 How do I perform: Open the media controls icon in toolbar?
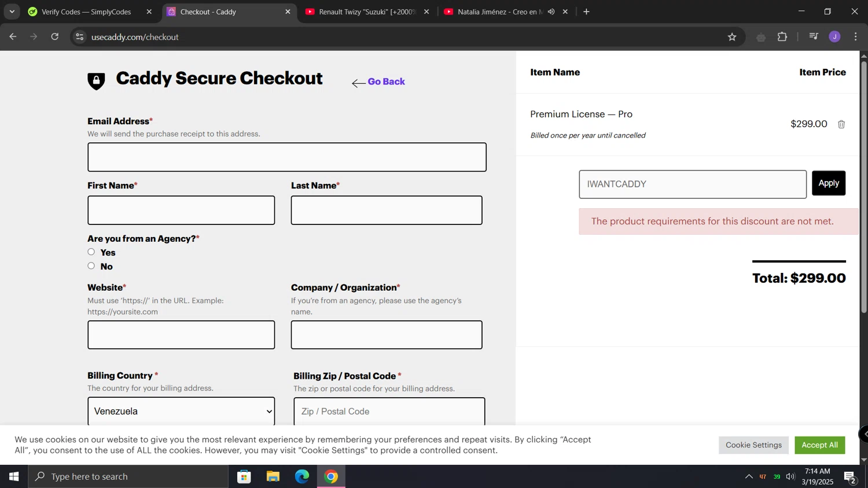[814, 37]
